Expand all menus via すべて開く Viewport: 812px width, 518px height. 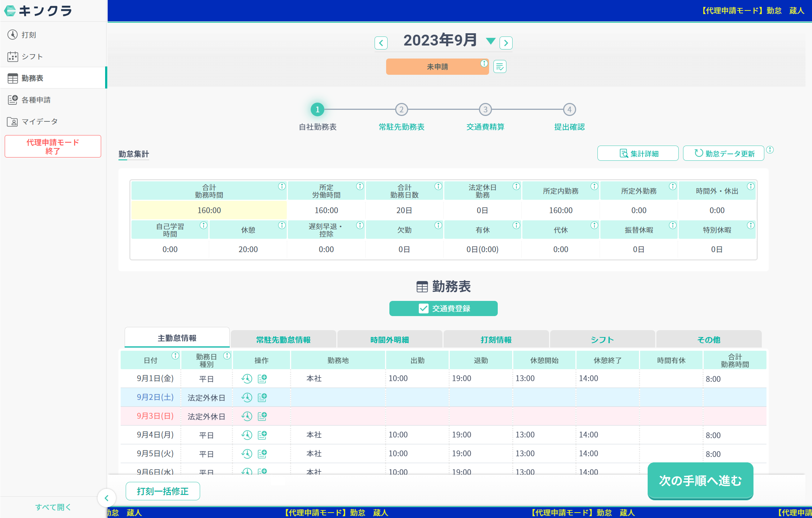tap(53, 507)
